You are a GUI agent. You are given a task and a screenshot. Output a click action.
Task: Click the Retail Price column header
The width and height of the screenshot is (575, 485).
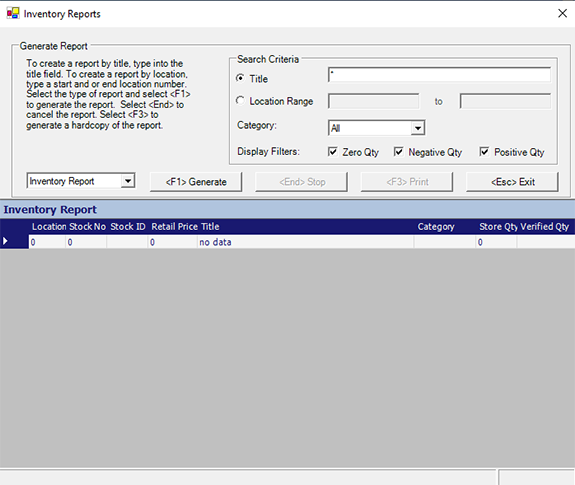[175, 227]
